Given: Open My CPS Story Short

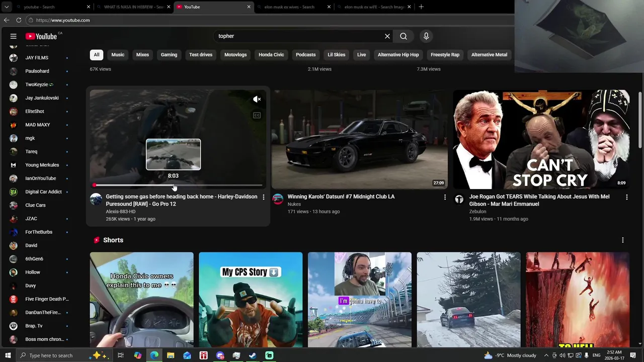Looking at the screenshot, I should 251,300.
